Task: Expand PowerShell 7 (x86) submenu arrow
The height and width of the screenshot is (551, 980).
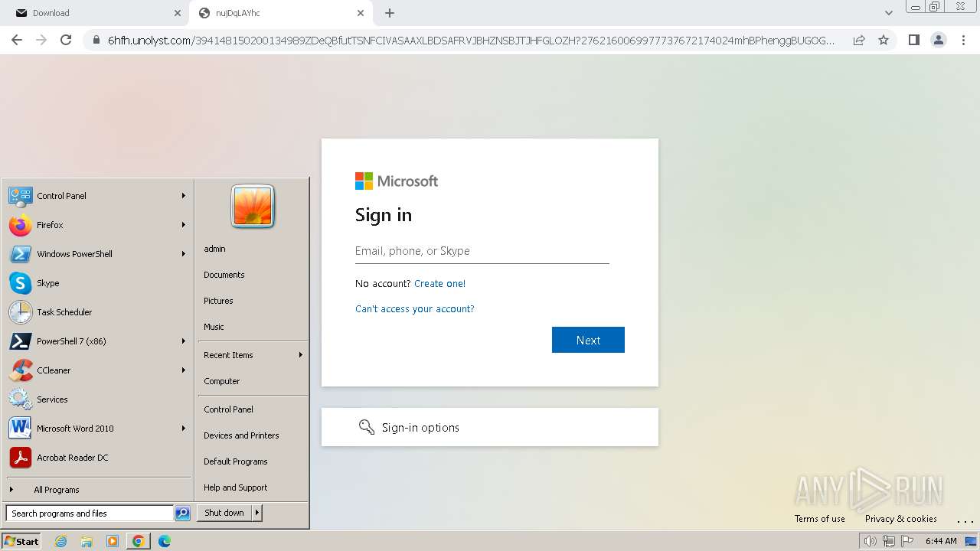Action: (x=184, y=341)
